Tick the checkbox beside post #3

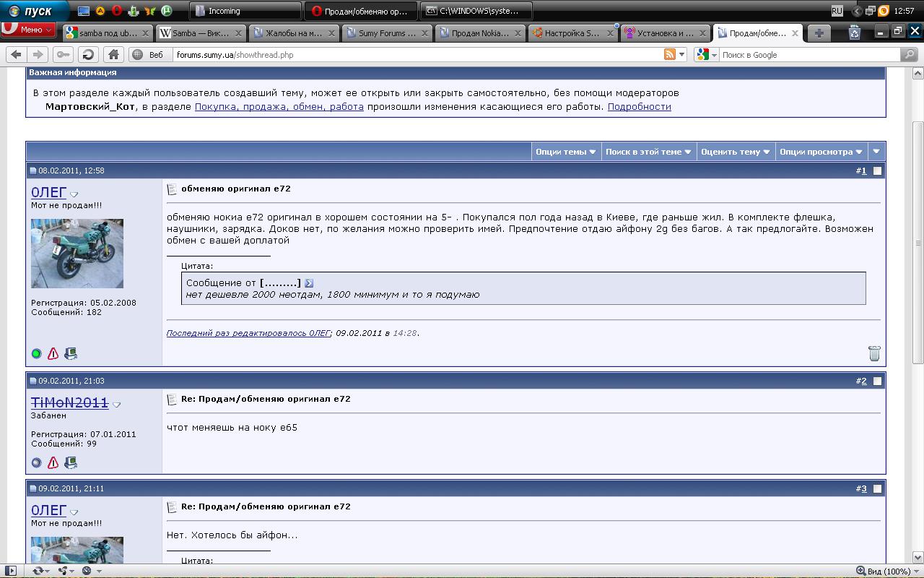(x=878, y=489)
